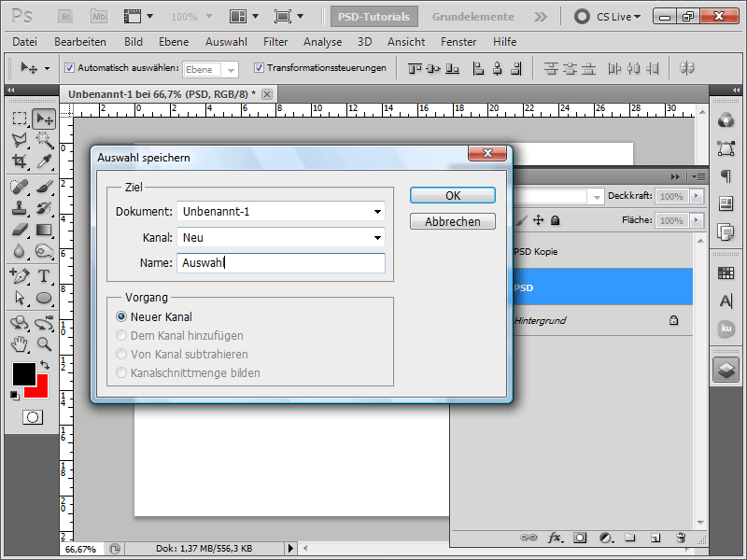Image resolution: width=747 pixels, height=560 pixels.
Task: Open the Kanal dropdown
Action: coord(281,237)
